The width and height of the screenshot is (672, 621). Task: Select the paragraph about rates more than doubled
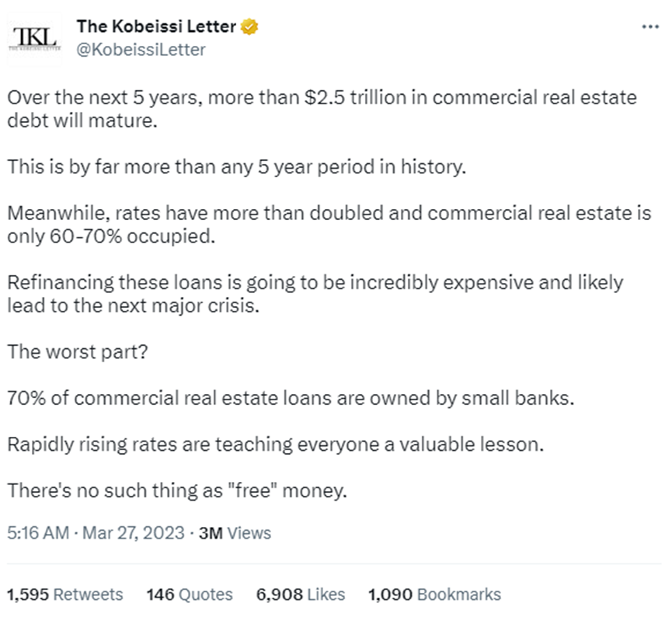329,225
